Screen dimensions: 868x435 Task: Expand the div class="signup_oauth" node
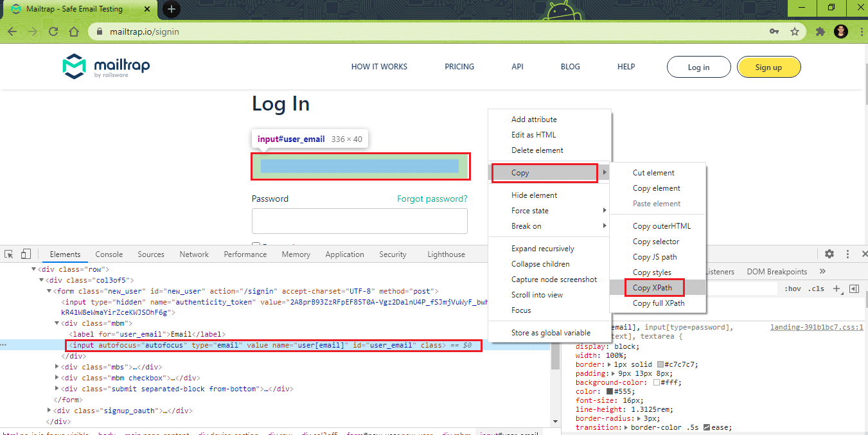pos(50,411)
